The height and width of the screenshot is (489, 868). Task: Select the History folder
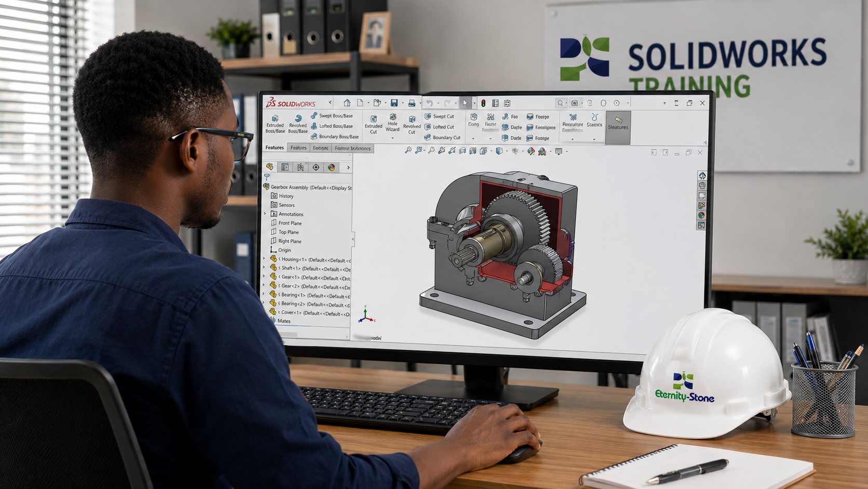(282, 196)
